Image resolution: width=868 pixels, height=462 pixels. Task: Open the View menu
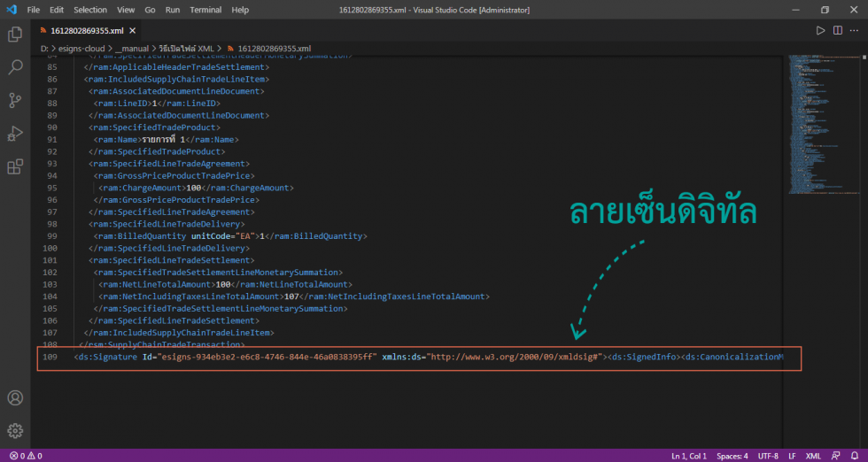click(126, 10)
